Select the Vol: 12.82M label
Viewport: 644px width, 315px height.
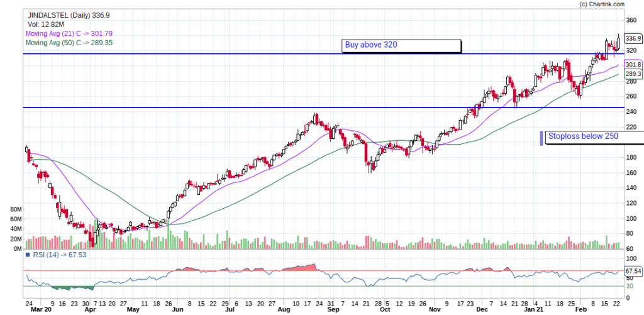45,25
